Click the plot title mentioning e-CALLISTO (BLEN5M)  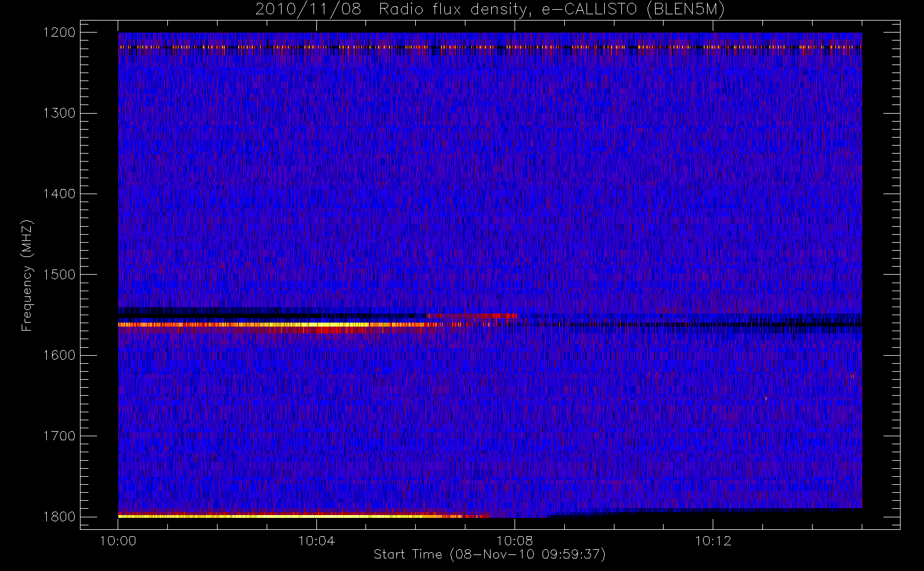(490, 10)
